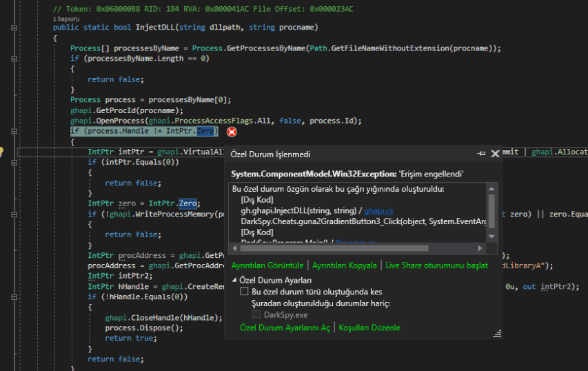Close the Özel Durum İşlenmedi popup
The image size is (588, 371).
[495, 154]
